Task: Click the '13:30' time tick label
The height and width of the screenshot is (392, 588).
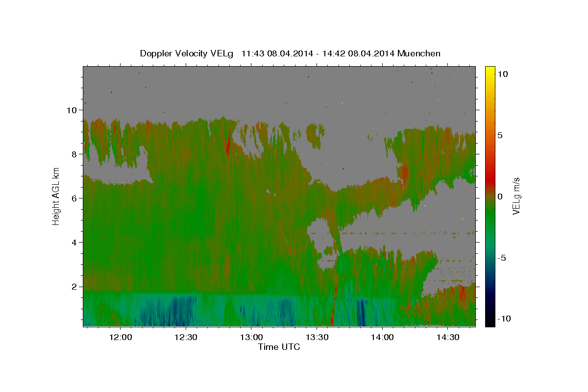Action: (x=317, y=337)
